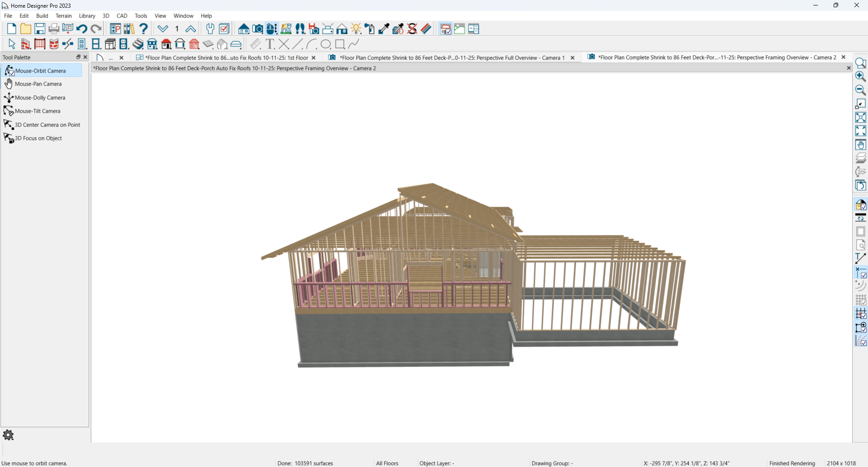Open the gear settings in Tool Palette
Viewport: 868px width, 467px height.
click(8, 435)
